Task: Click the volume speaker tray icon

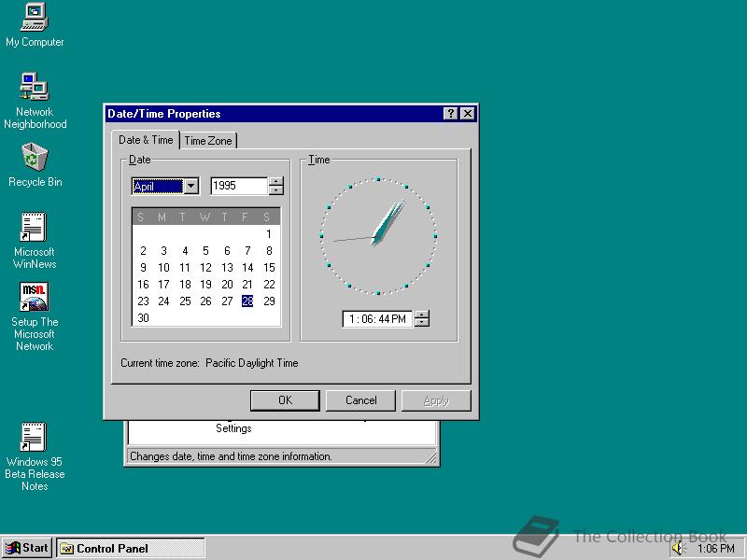Action: [x=677, y=548]
